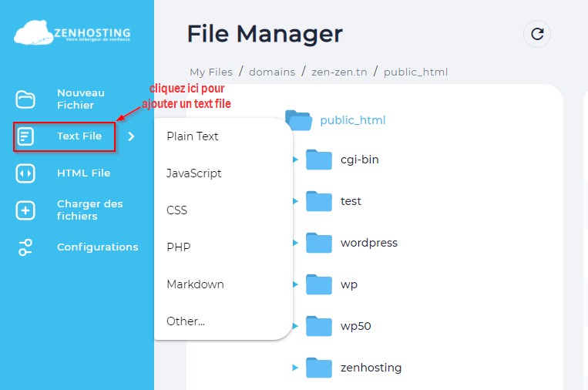Open the Text File submenu chevron
The image size is (588, 390).
pos(131,136)
